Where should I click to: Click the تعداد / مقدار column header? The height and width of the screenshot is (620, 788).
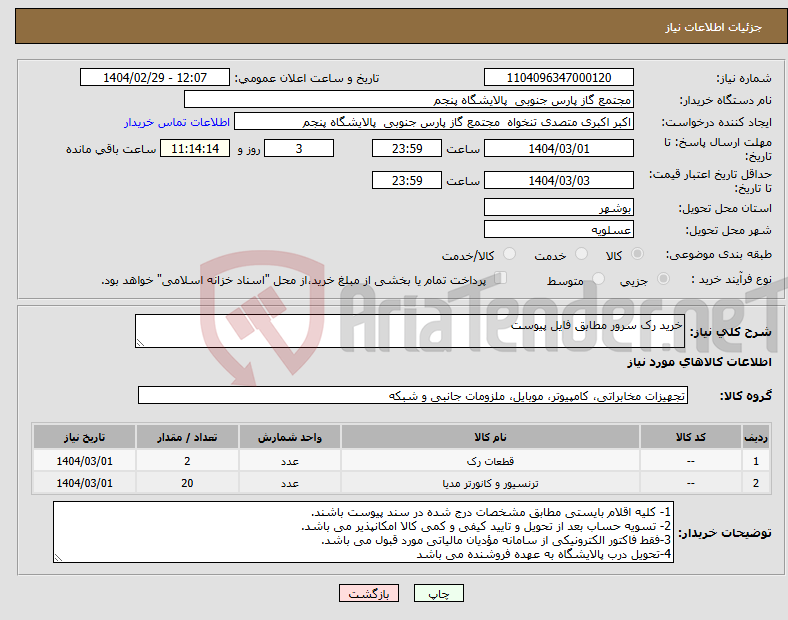187,437
